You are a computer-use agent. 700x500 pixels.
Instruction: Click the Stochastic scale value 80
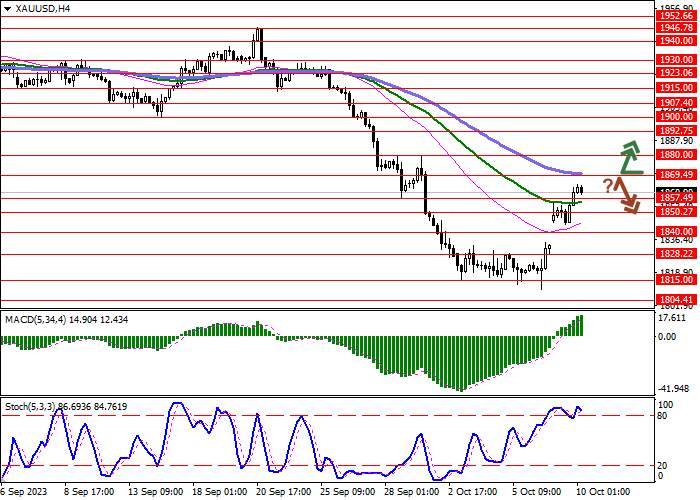pyautogui.click(x=663, y=416)
